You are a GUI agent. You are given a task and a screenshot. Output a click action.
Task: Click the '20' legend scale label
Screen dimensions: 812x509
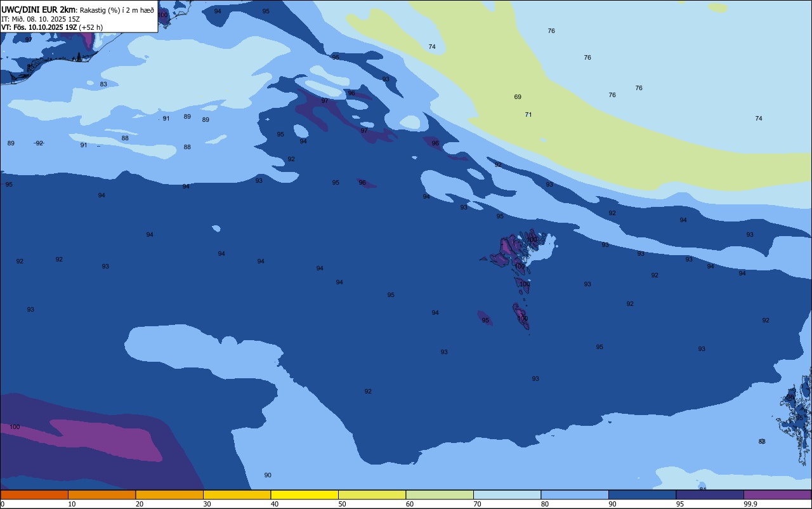pyautogui.click(x=140, y=504)
